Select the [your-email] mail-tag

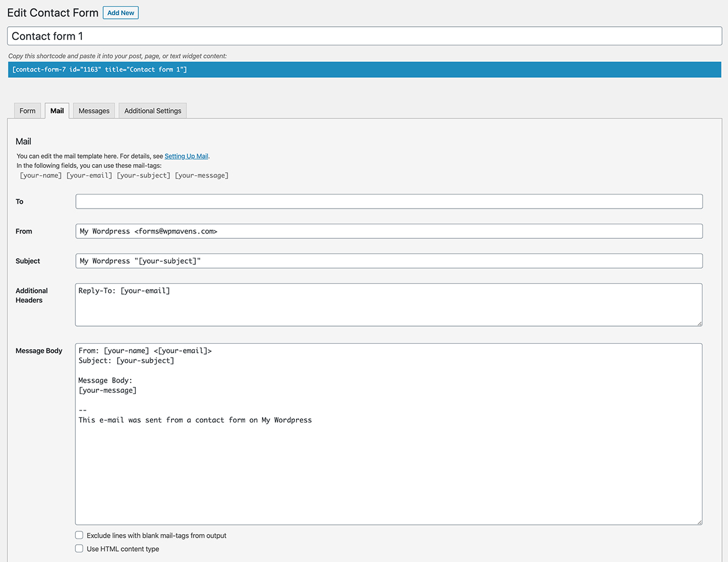tap(89, 175)
